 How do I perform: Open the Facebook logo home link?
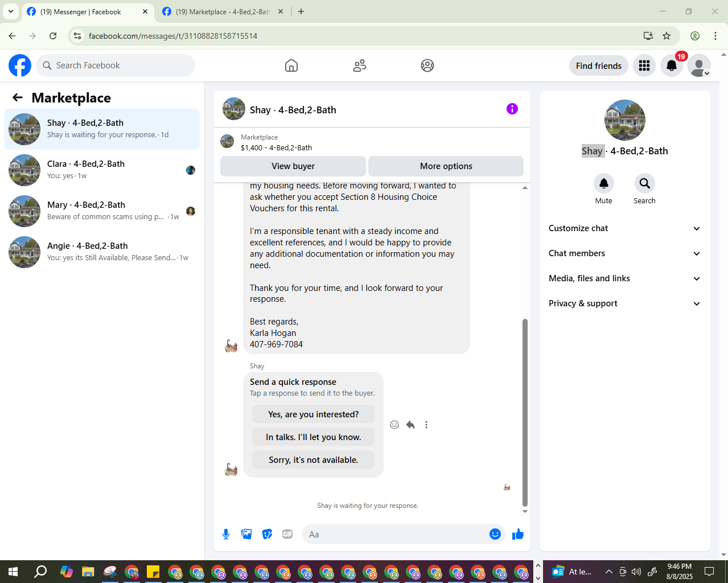pos(20,65)
